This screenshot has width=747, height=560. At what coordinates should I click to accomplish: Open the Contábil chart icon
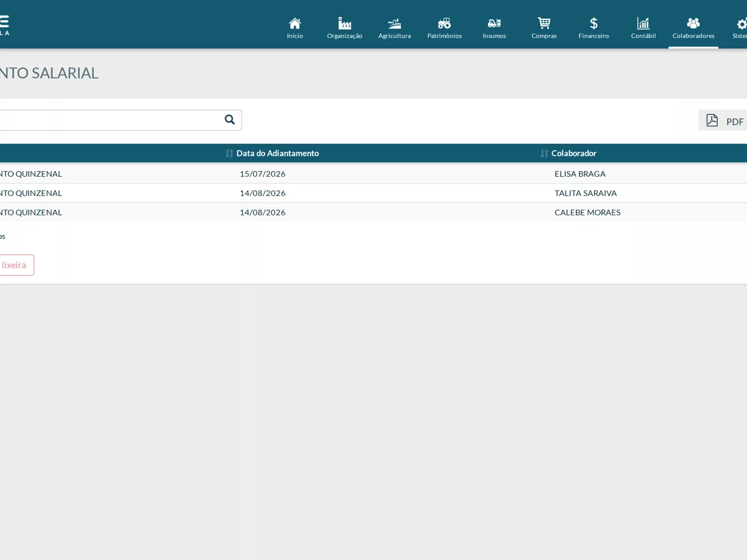click(x=644, y=24)
